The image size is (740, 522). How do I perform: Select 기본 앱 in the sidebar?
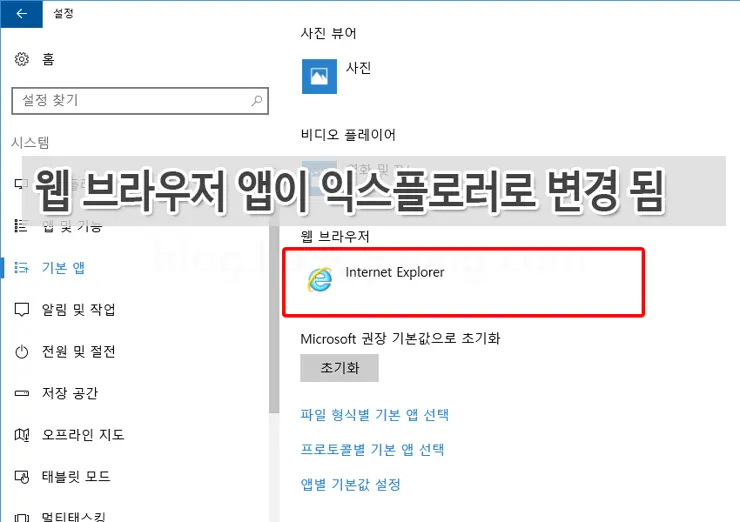coord(63,268)
